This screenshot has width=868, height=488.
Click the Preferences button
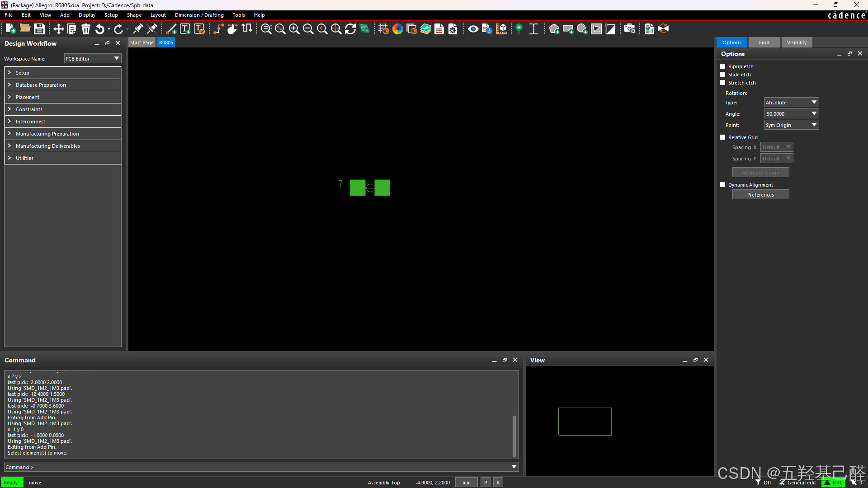[760, 195]
